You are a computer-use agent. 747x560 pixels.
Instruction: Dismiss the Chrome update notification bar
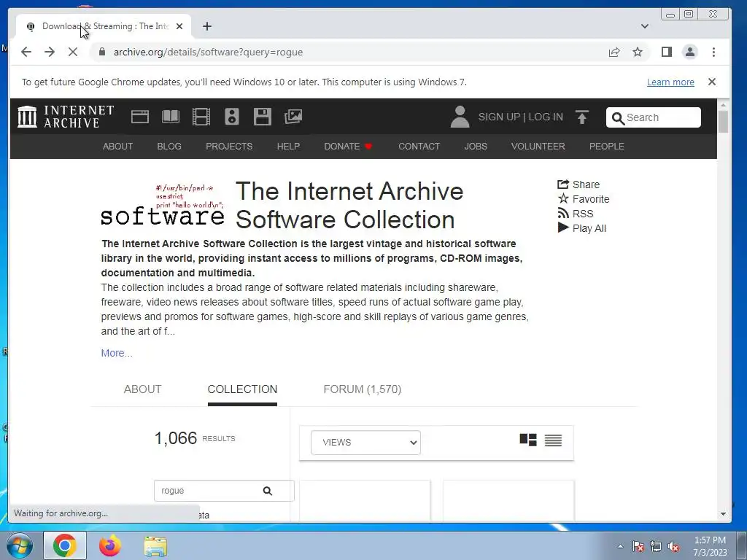click(712, 82)
